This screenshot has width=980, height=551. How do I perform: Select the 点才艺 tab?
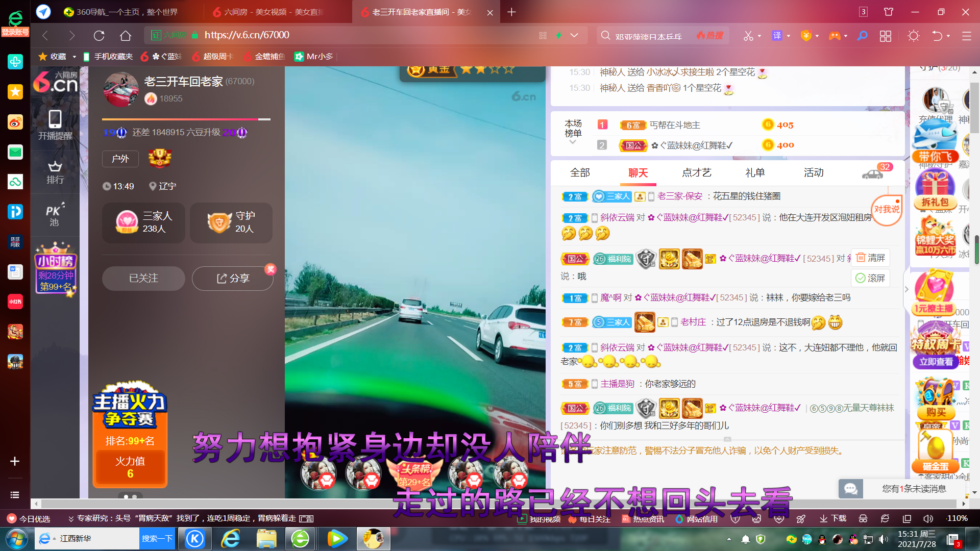coord(697,173)
